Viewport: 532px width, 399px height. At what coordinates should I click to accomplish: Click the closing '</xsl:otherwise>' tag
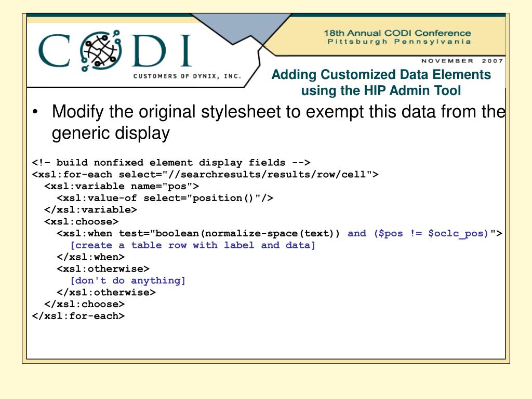[x=106, y=292]
